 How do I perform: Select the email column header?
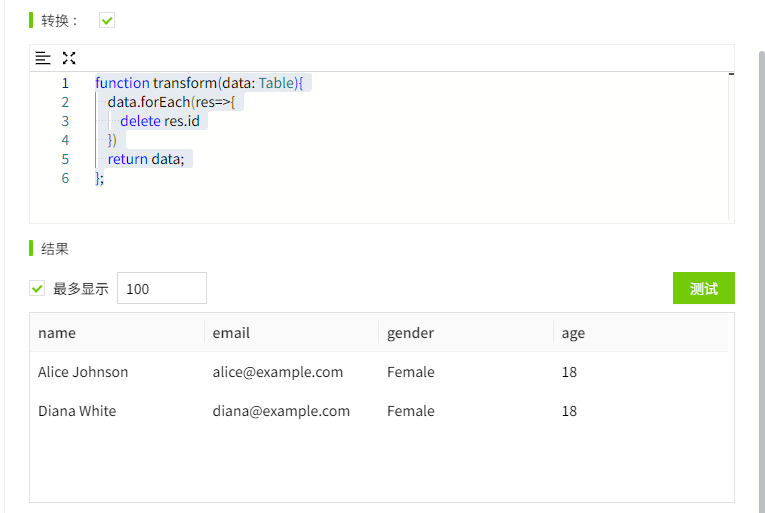coord(231,333)
